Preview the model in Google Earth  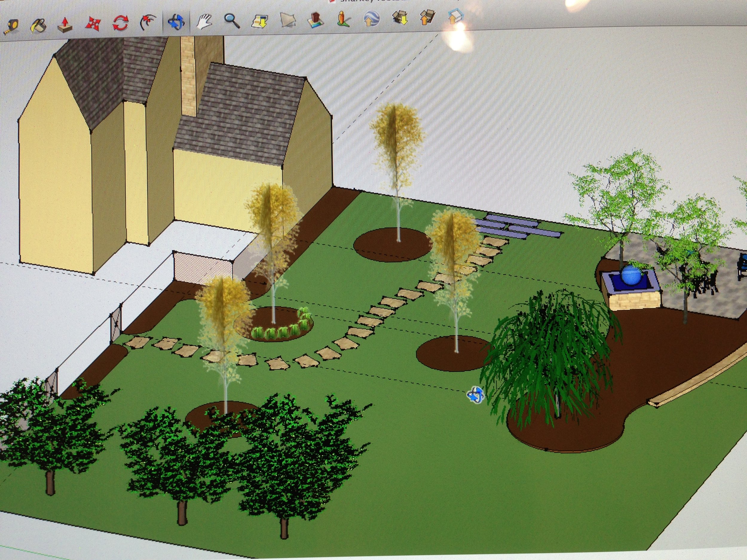click(371, 18)
